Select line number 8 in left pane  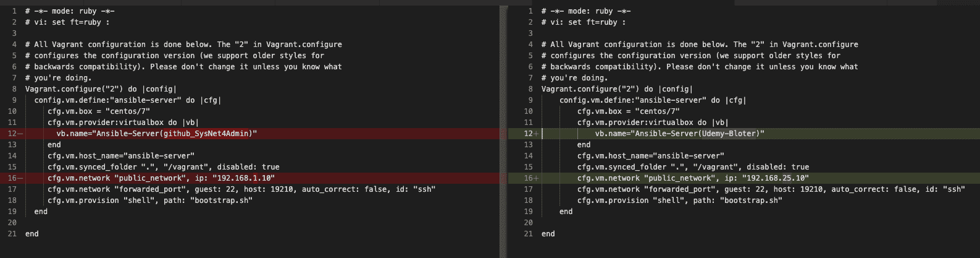point(14,89)
